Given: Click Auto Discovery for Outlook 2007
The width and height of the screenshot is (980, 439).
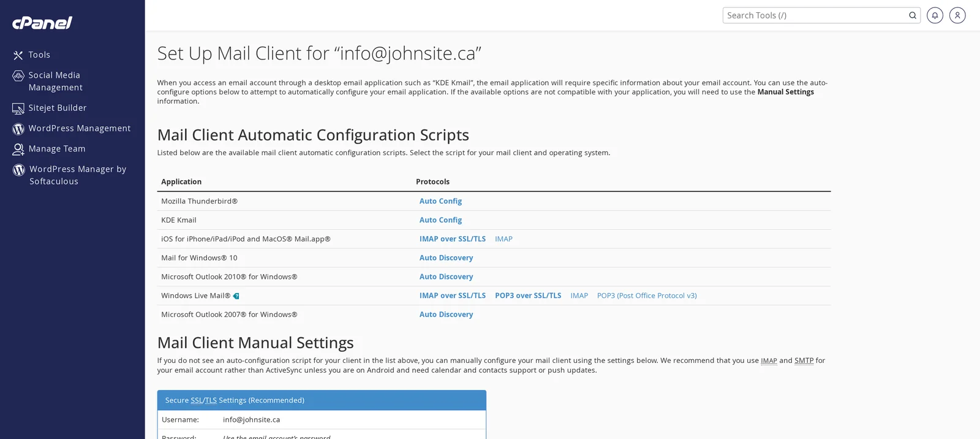Looking at the screenshot, I should pos(446,315).
